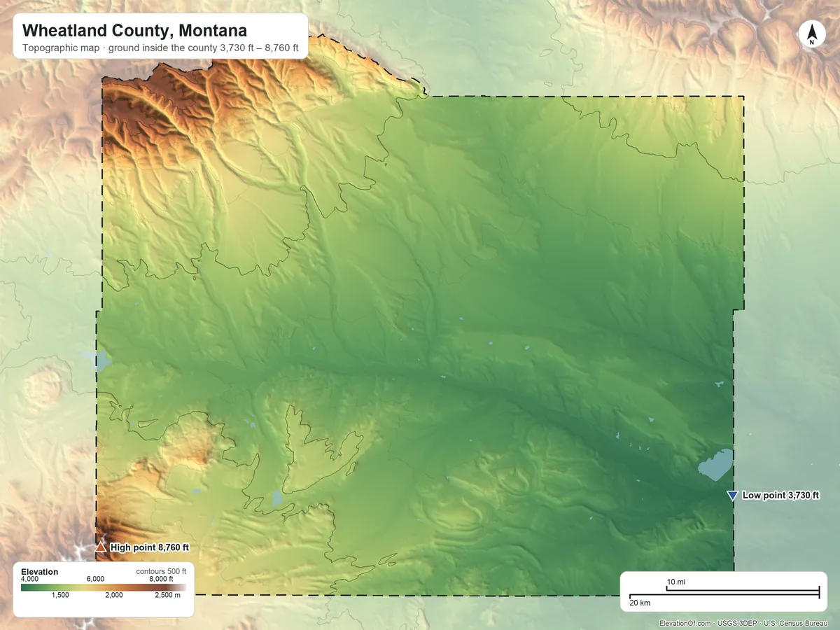Click the "10 mi" scale bar label
This screenshot has height=630, width=840.
tap(675, 582)
